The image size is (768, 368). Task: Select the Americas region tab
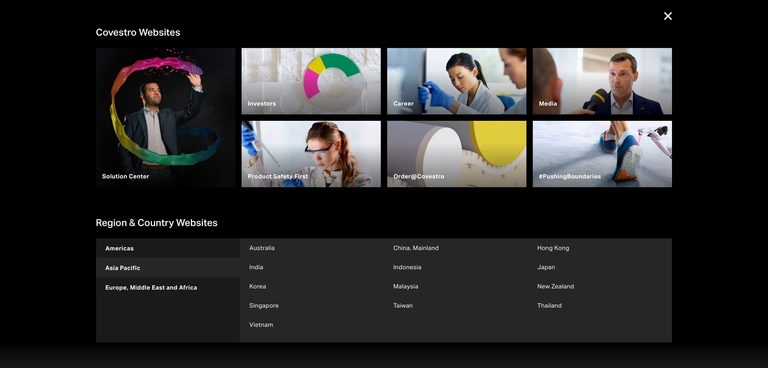coord(168,248)
